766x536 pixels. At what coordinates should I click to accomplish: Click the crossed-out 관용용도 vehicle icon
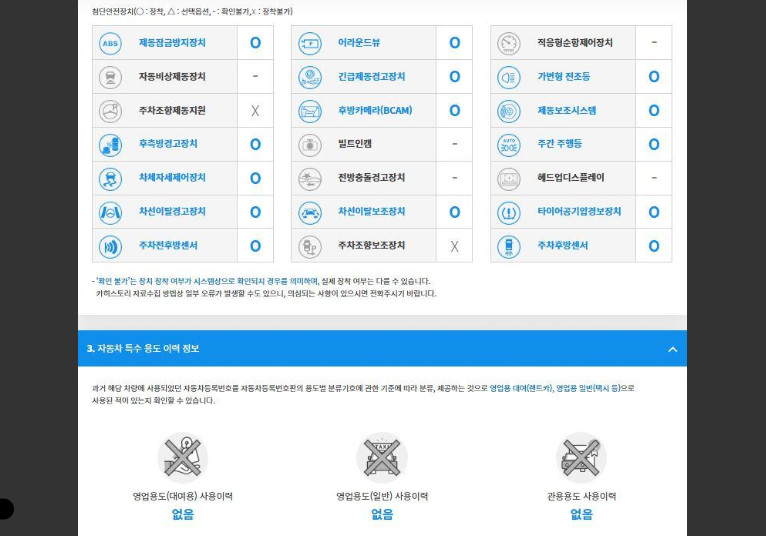tap(581, 458)
